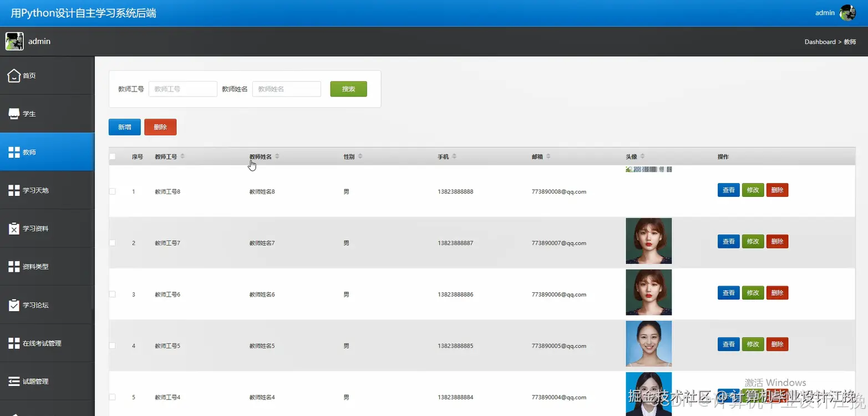Click avatar photo of 教师姓名7
Image resolution: width=868 pixels, height=416 pixels.
(x=648, y=241)
